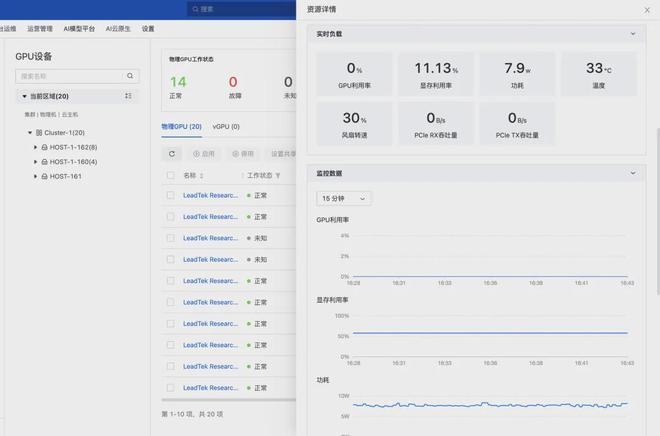This screenshot has height=436, width=660.
Task: Expand the HOST-1-160(4) tree node
Action: pos(35,162)
